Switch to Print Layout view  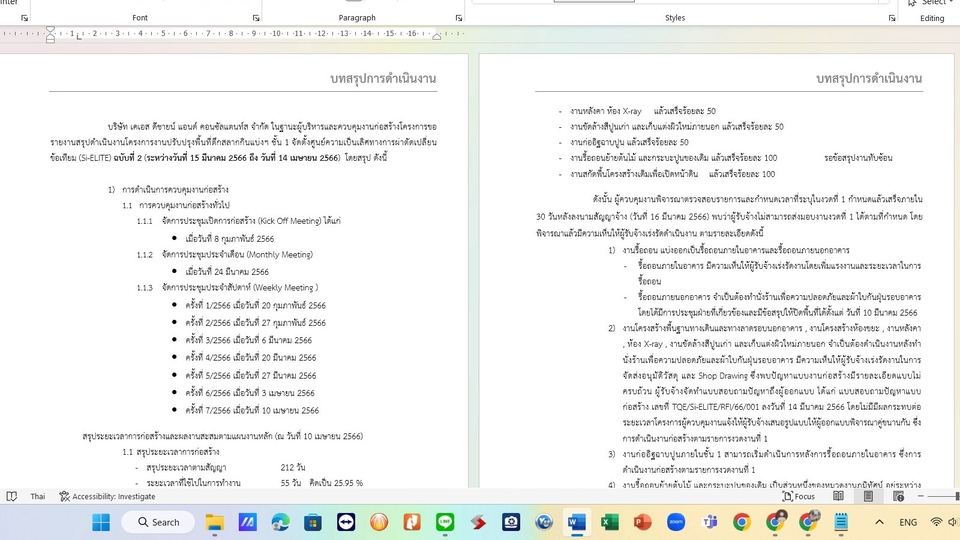pyautogui.click(x=868, y=497)
